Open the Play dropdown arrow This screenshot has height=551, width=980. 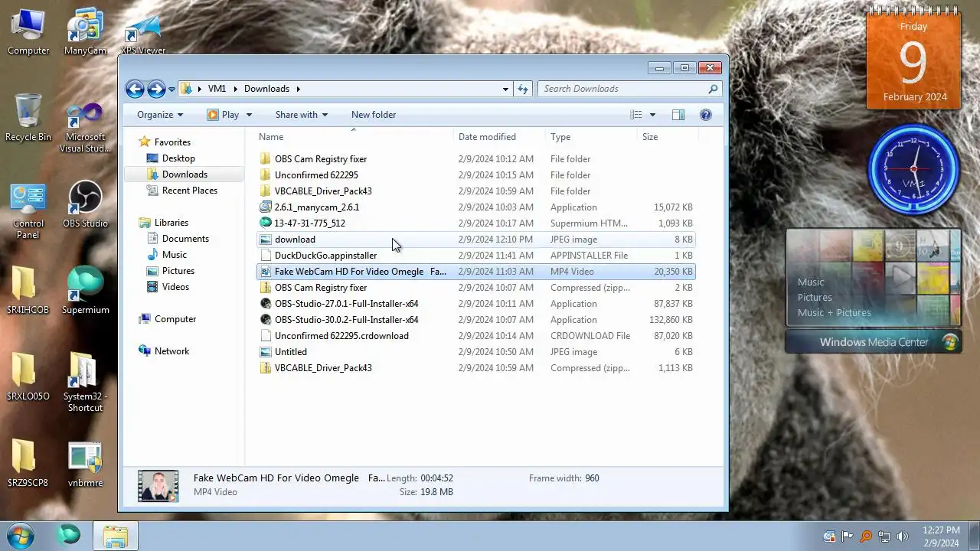(248, 115)
